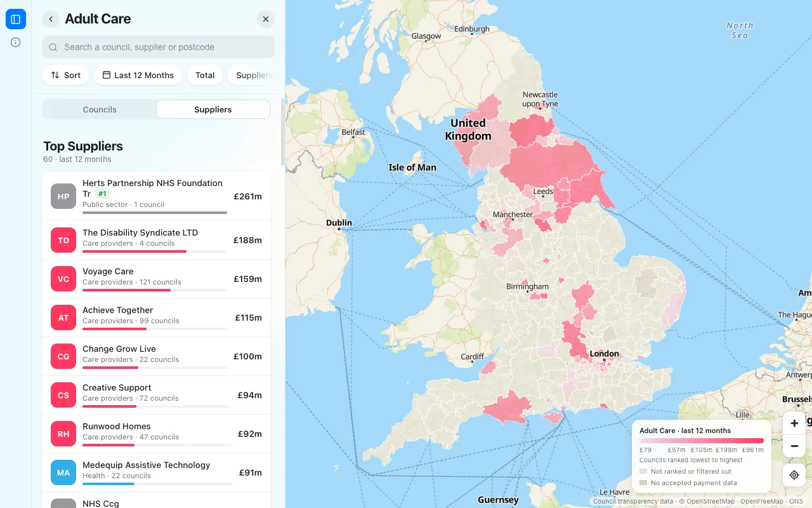The image size is (812, 508).
Task: Open Achieve Together supplier row
Action: click(x=157, y=317)
